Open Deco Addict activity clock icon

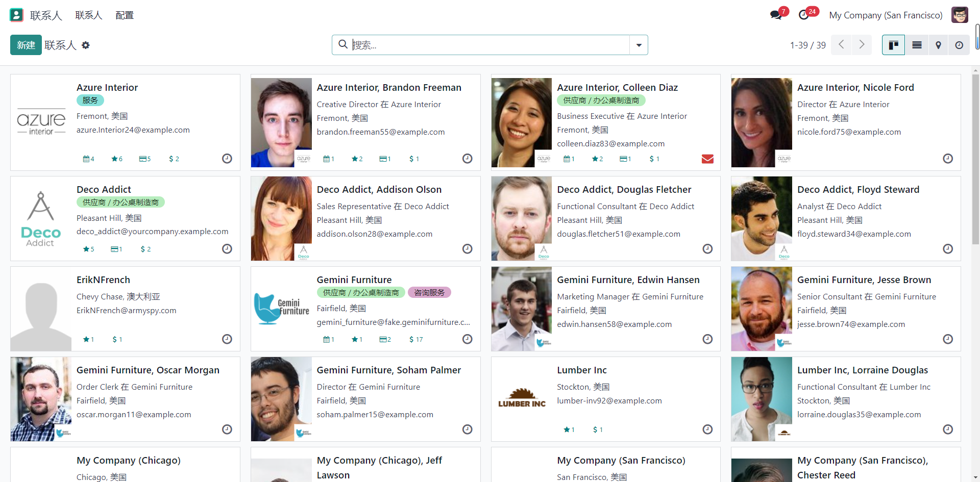(x=227, y=249)
